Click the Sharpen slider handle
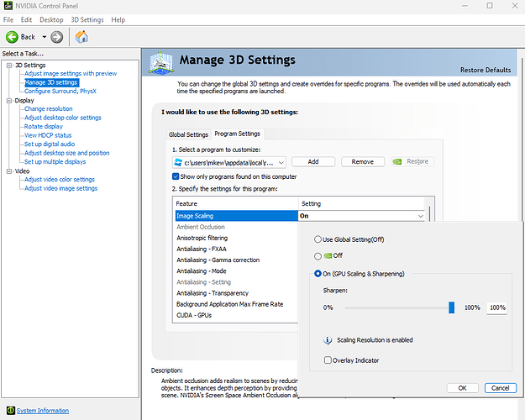This screenshot has height=420, width=525. coord(451,307)
